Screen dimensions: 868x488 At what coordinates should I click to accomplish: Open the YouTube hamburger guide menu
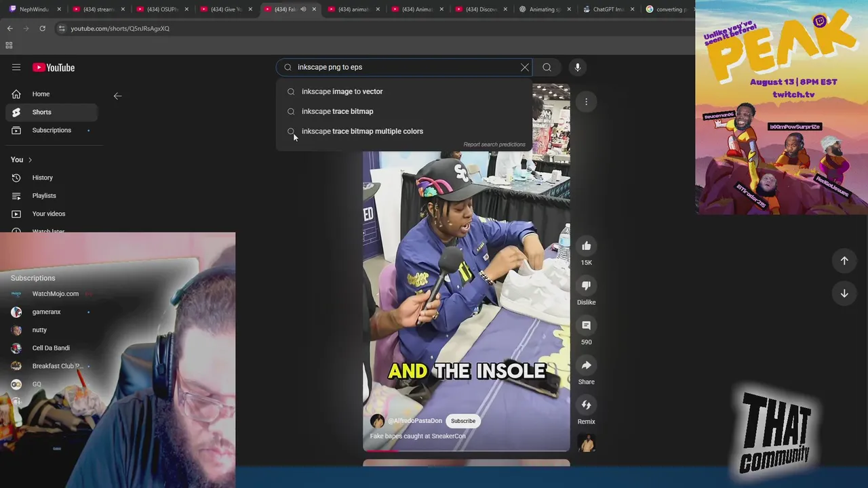(x=16, y=67)
